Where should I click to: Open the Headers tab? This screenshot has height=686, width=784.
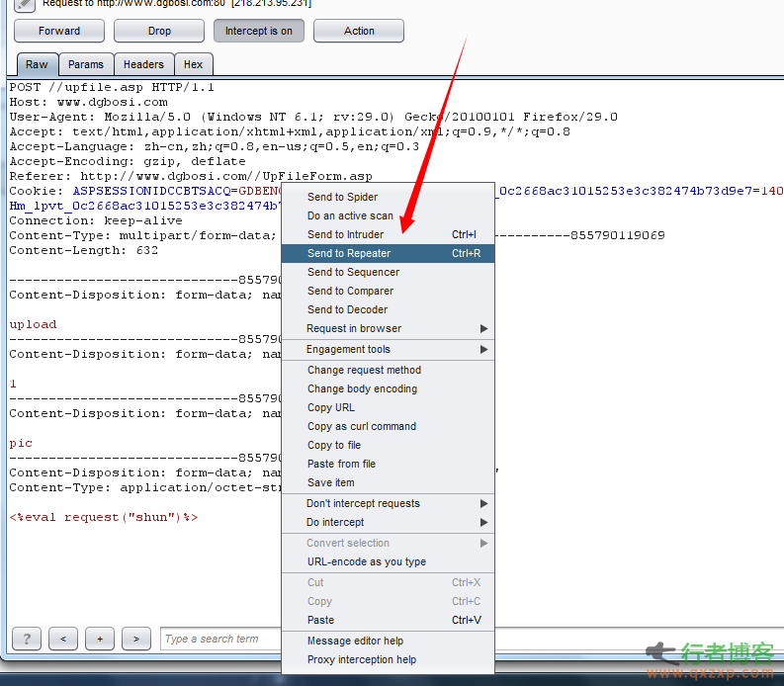click(x=144, y=64)
